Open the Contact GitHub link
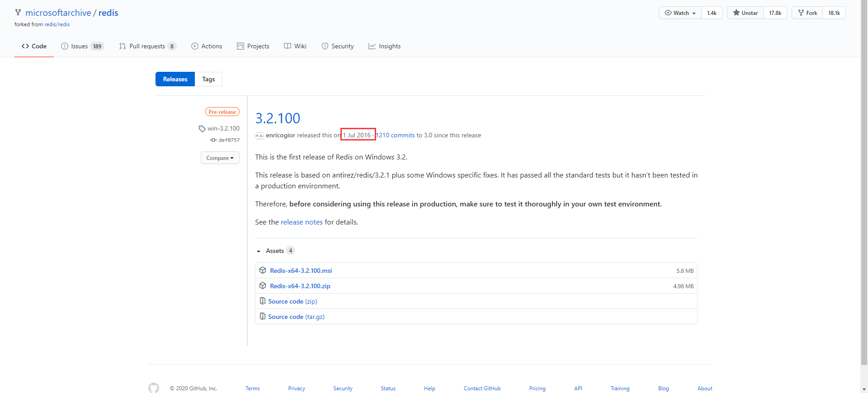The width and height of the screenshot is (868, 393). point(482,388)
